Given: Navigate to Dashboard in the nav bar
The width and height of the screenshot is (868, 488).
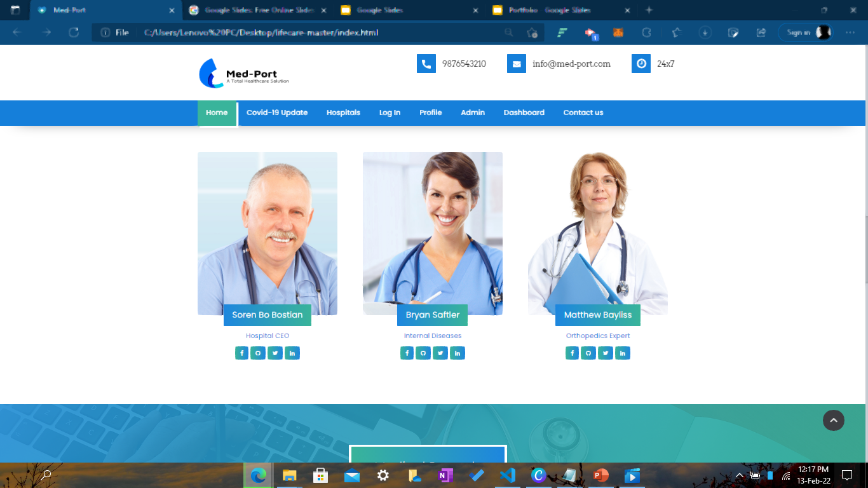Looking at the screenshot, I should (x=524, y=112).
